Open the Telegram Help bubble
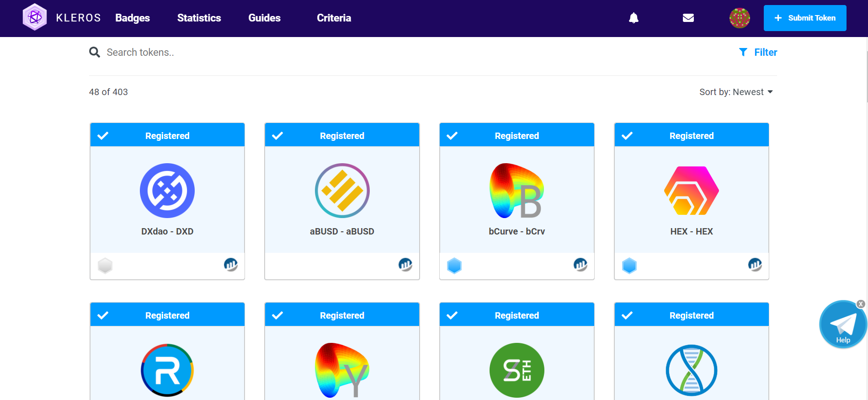The width and height of the screenshot is (868, 400). [843, 325]
